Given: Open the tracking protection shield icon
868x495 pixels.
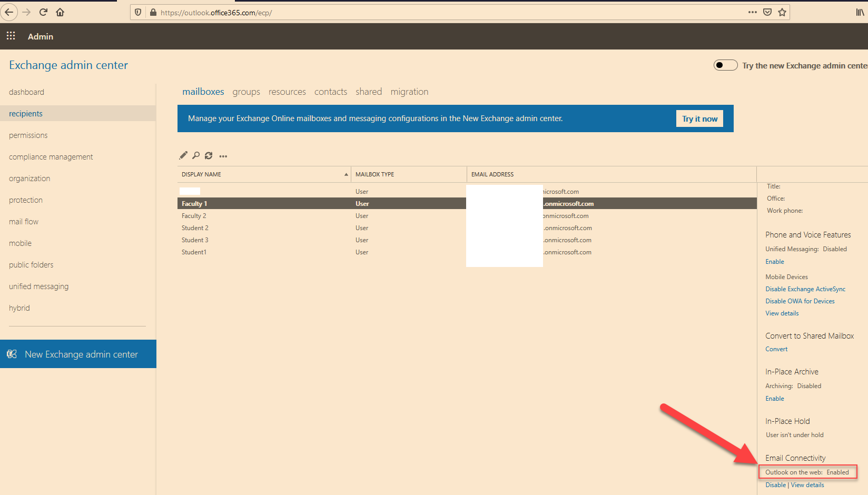Looking at the screenshot, I should (x=138, y=12).
